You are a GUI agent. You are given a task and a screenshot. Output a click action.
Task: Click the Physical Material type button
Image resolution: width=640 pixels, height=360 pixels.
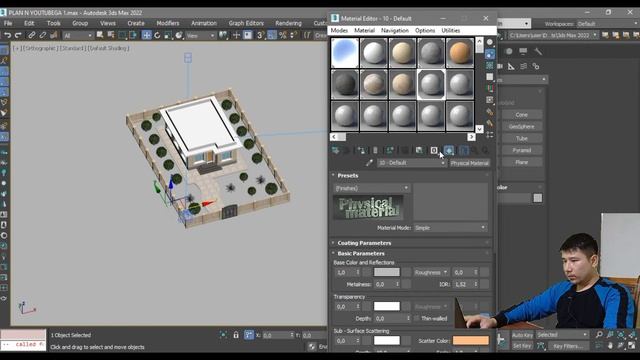pos(469,163)
